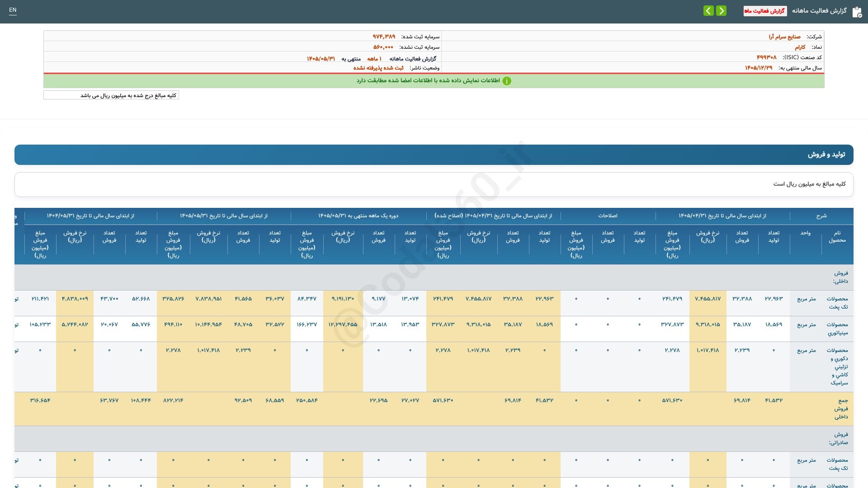Select the محصولات مینیاتوری row name

[x=837, y=328]
